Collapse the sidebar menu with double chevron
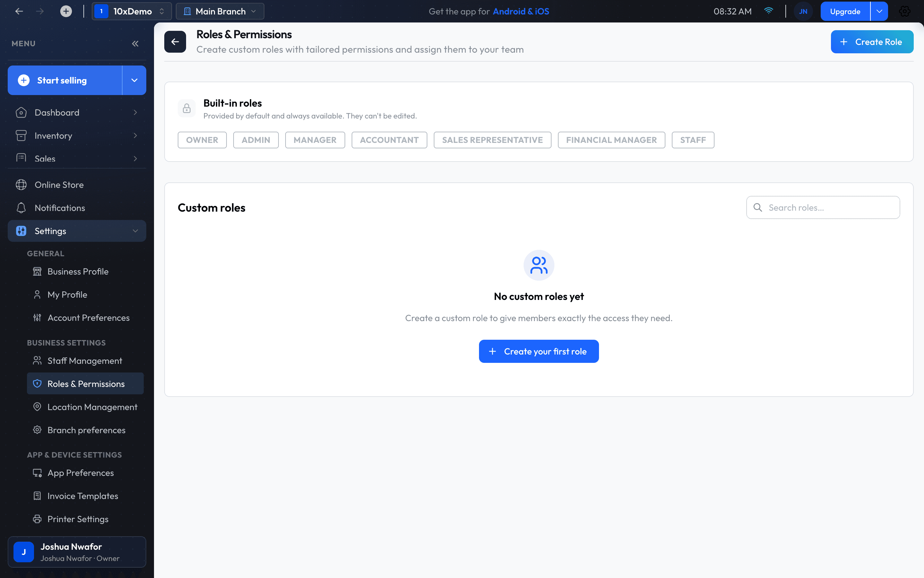 [135, 44]
